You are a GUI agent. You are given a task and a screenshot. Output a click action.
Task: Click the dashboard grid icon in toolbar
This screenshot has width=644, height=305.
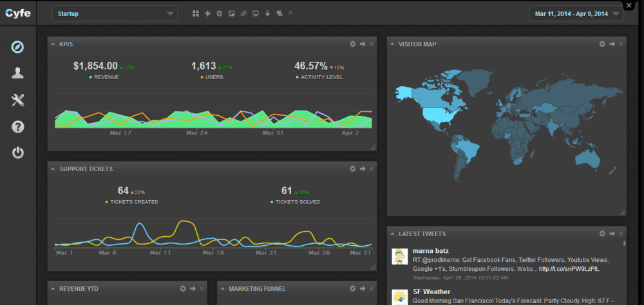pyautogui.click(x=196, y=14)
